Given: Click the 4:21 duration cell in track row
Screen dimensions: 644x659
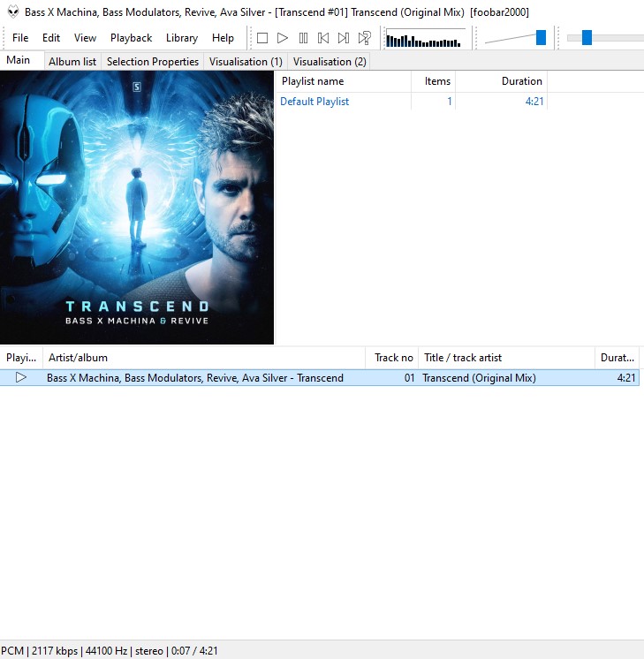Looking at the screenshot, I should (626, 378).
